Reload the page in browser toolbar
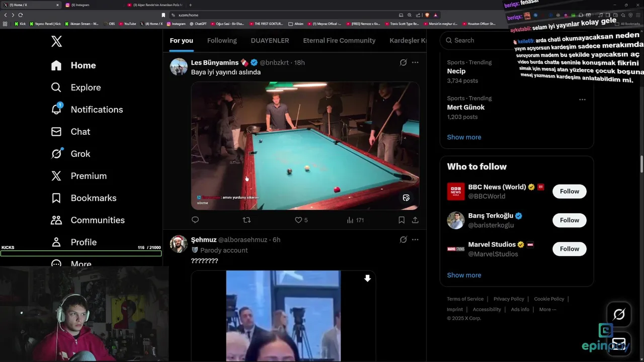This screenshot has height=362, width=644. [21, 15]
